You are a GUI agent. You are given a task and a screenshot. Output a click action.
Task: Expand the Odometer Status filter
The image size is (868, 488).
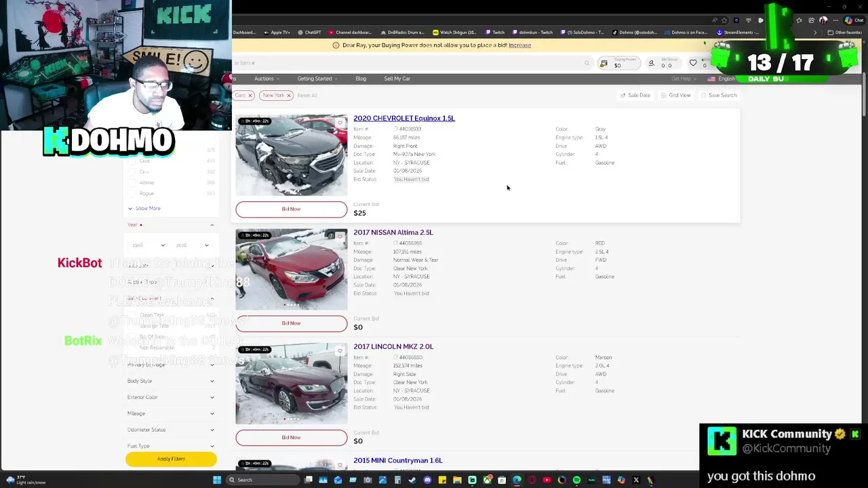point(171,430)
